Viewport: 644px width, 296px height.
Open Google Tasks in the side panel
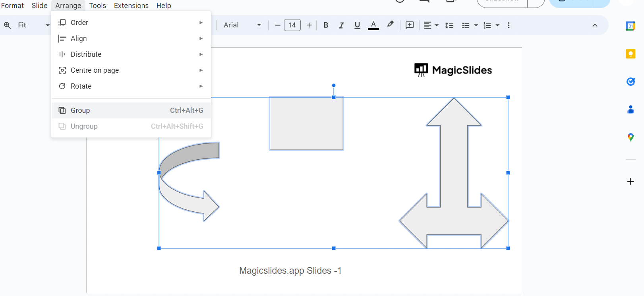pyautogui.click(x=630, y=81)
